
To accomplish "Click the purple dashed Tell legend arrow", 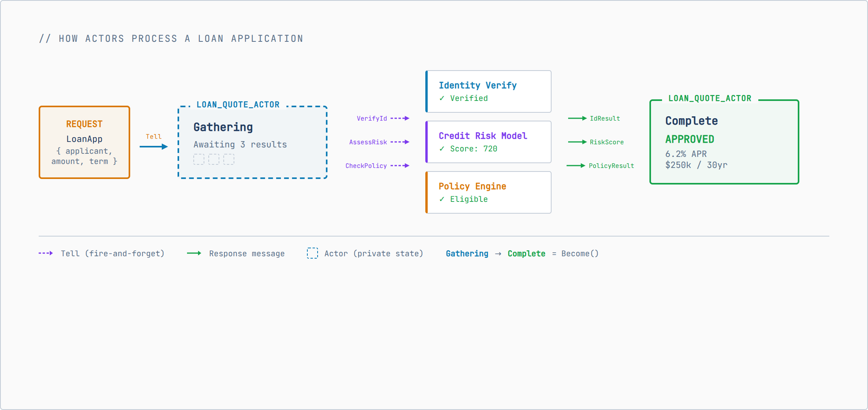I will pos(46,253).
